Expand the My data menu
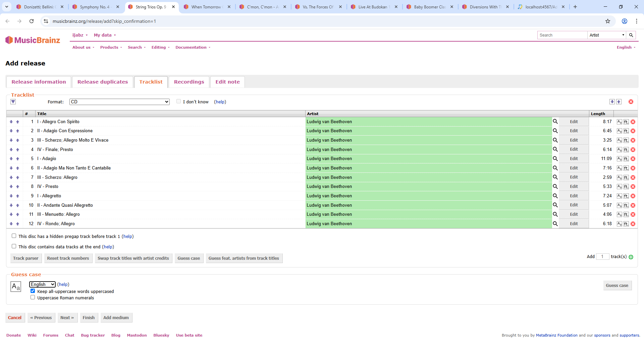Viewport: 644px width, 349px height. coord(105,35)
